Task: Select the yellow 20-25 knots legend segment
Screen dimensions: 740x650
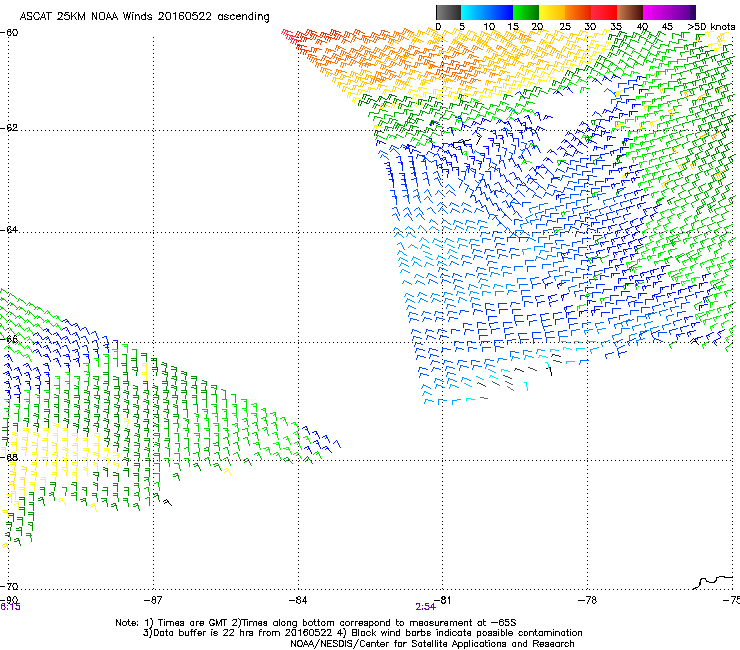Action: pyautogui.click(x=552, y=12)
